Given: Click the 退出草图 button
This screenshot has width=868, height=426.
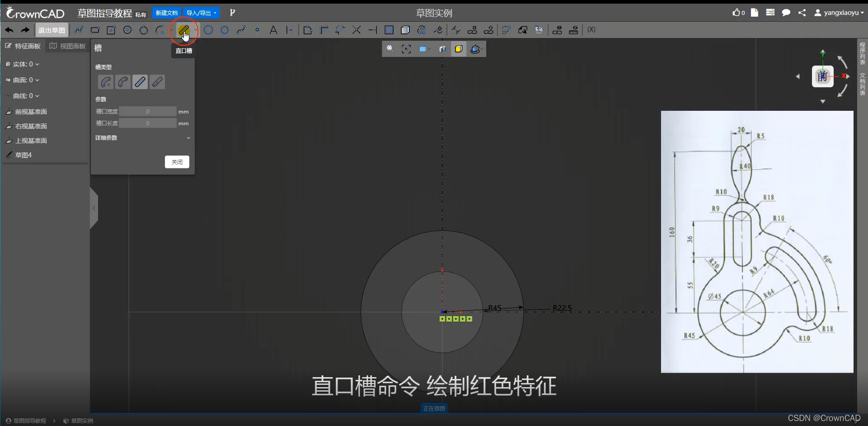Looking at the screenshot, I should [52, 30].
